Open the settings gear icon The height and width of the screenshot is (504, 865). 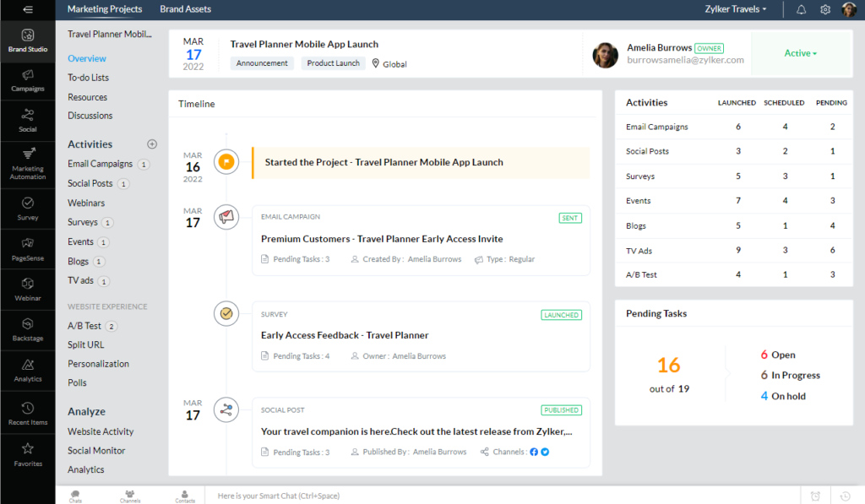[x=825, y=9]
